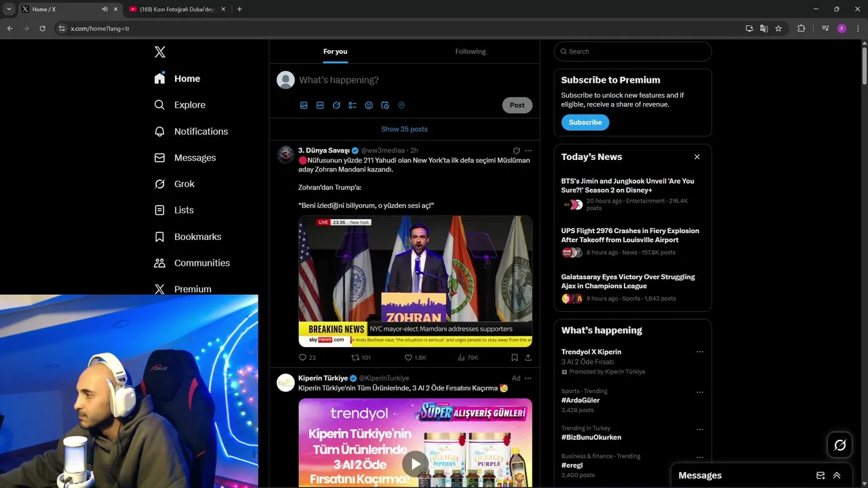Open Lists from the sidebar

click(x=174, y=210)
